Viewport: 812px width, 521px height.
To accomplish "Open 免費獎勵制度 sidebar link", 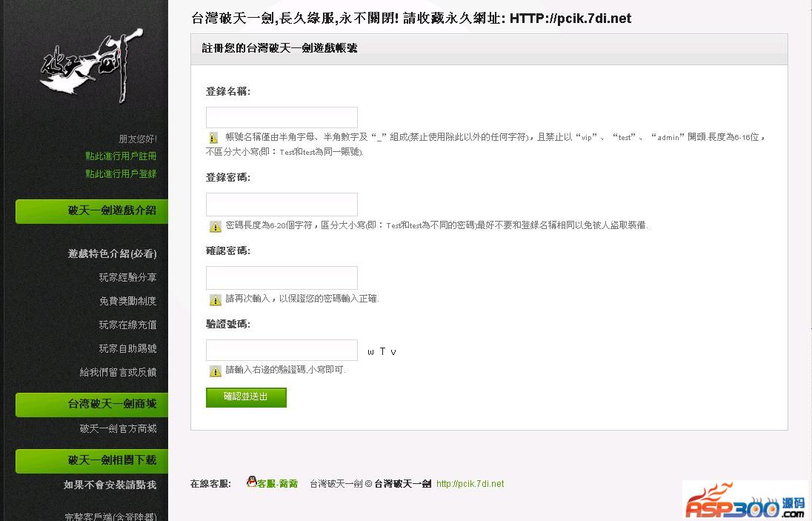I will coord(127,301).
